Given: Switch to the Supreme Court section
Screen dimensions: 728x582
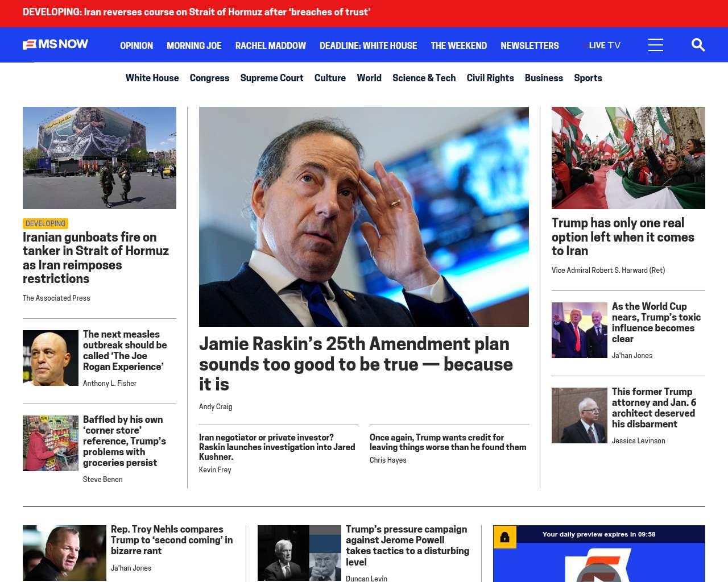Looking at the screenshot, I should pos(271,78).
